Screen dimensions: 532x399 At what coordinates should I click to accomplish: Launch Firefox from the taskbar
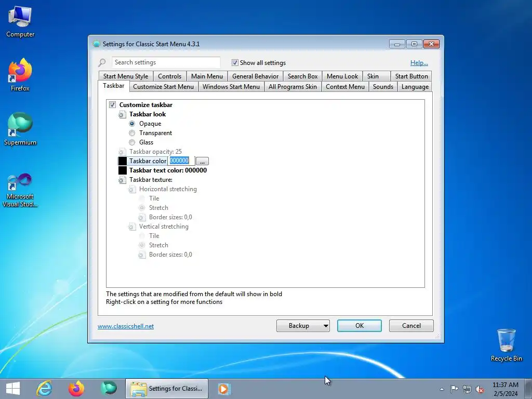tap(76, 389)
